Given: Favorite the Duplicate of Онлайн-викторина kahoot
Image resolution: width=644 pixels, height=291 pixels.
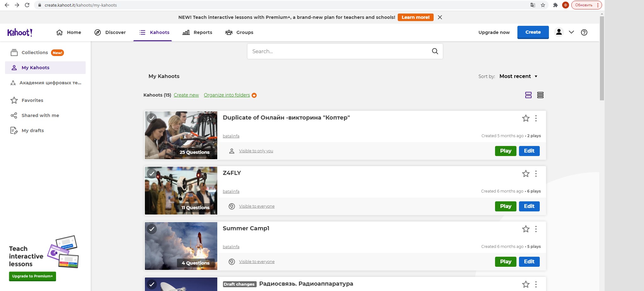Looking at the screenshot, I should [x=526, y=118].
